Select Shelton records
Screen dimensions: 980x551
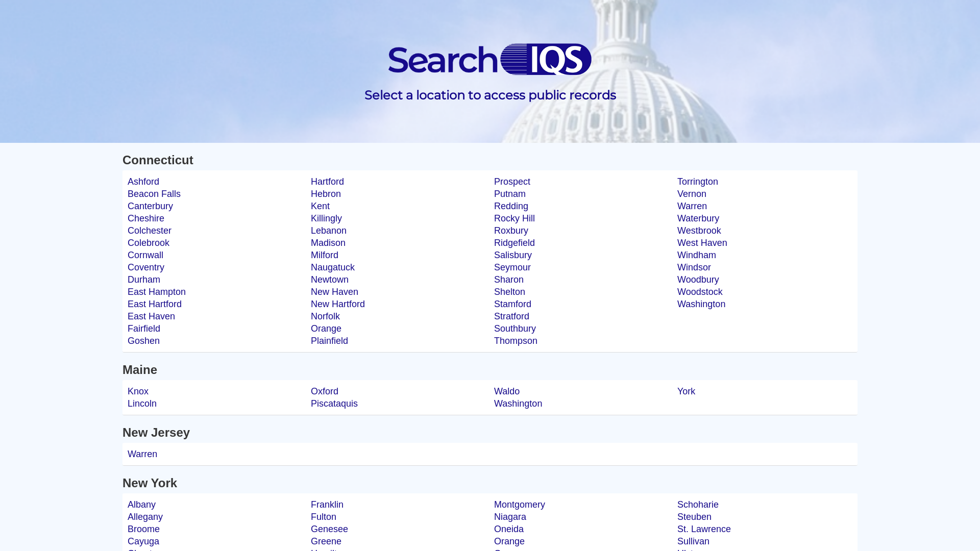tap(509, 292)
